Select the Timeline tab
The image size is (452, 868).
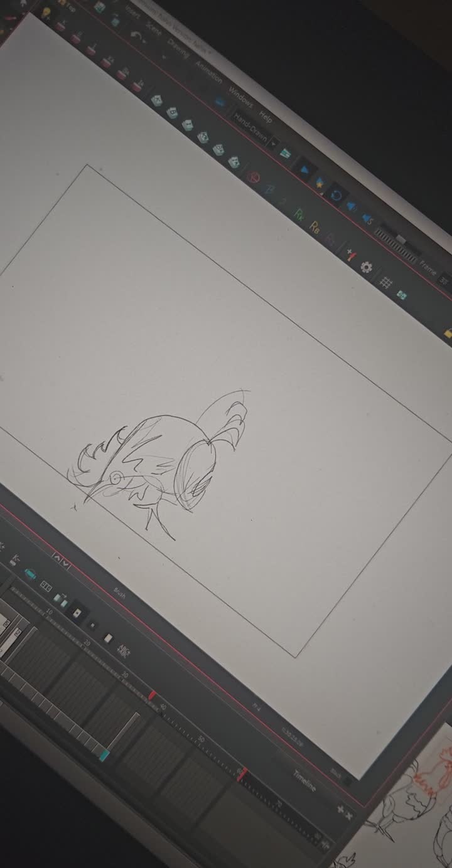pyautogui.click(x=304, y=779)
